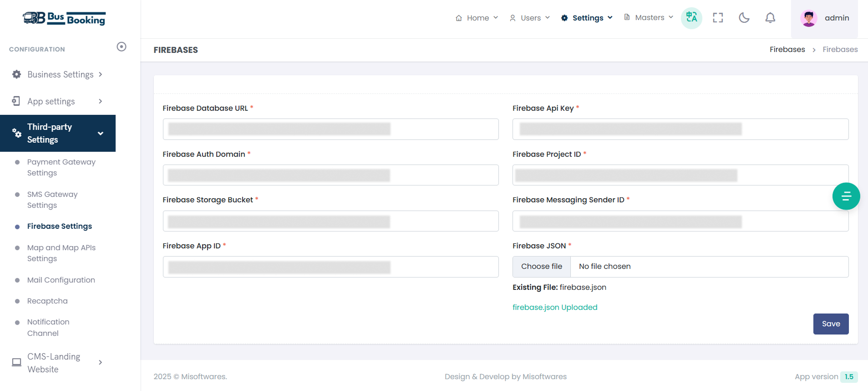The width and height of the screenshot is (868, 391).
Task: Click the FIREBASES page heading
Action: point(176,50)
